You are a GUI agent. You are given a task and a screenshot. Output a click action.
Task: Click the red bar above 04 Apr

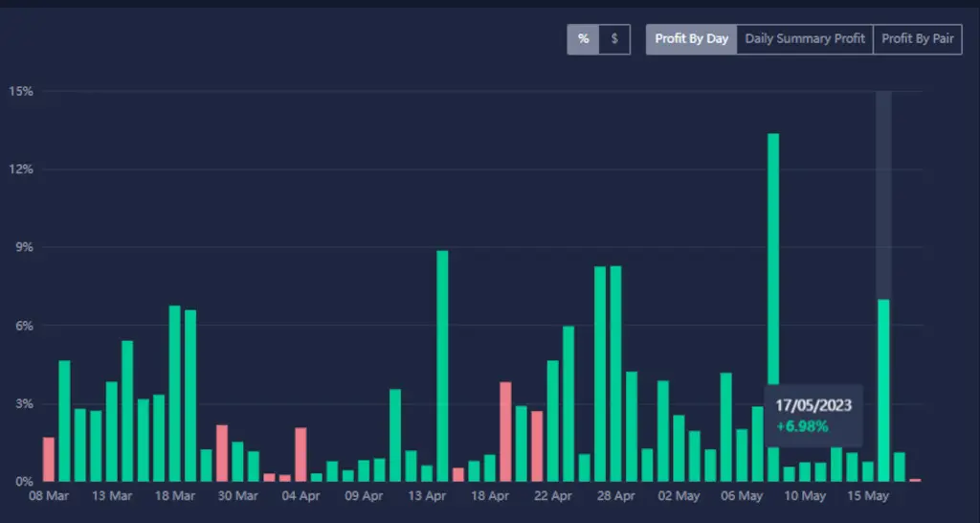301,454
